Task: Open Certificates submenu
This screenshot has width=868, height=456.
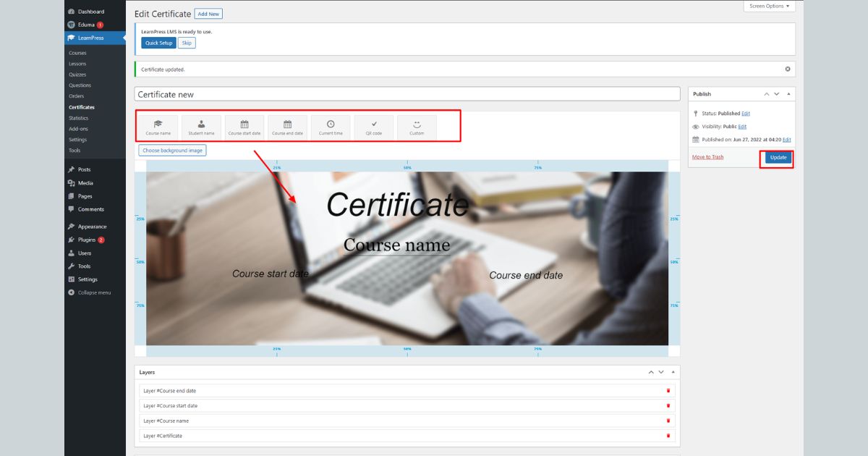Action: tap(82, 107)
